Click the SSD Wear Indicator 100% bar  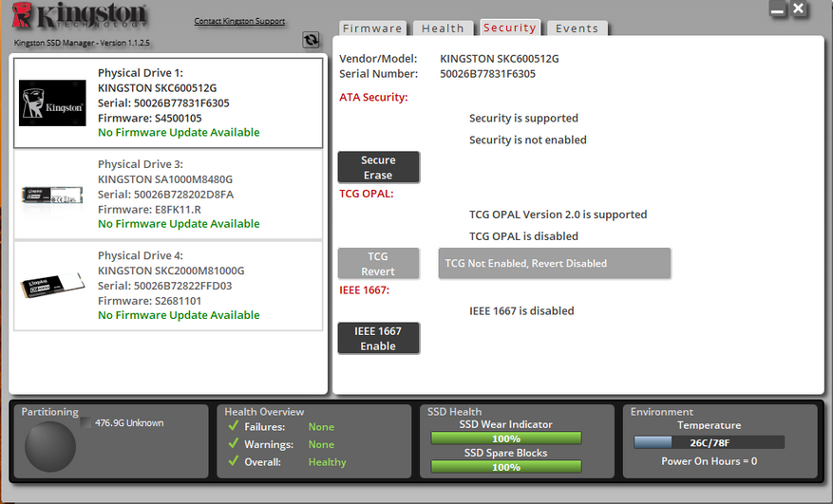506,439
